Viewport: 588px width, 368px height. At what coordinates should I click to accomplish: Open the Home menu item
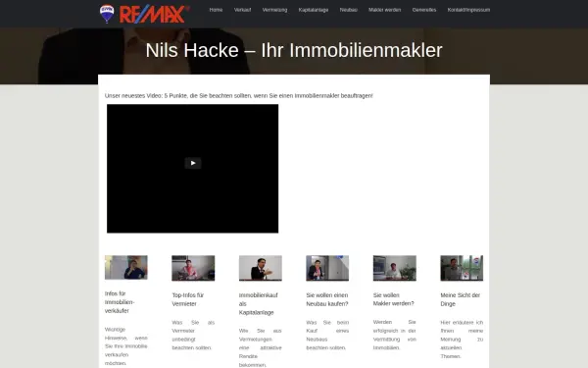216,10
